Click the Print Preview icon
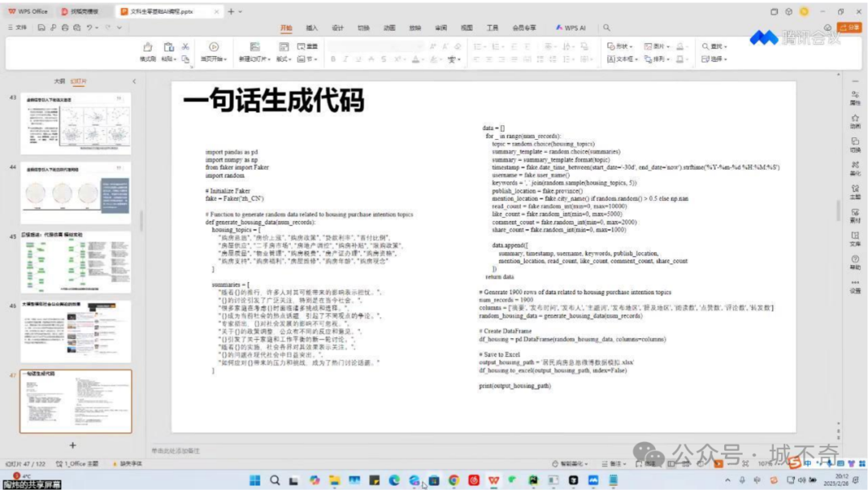Image resolution: width=868 pixels, height=490 pixels. [x=77, y=27]
